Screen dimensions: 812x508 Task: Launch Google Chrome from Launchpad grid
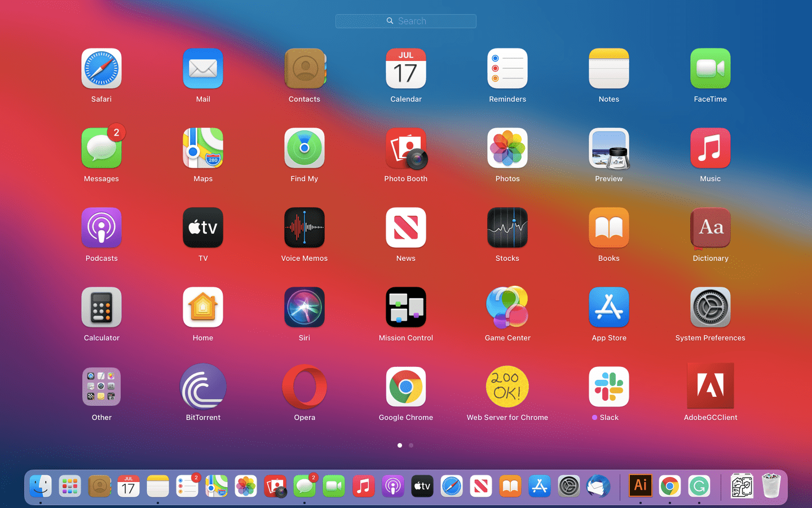tap(406, 387)
